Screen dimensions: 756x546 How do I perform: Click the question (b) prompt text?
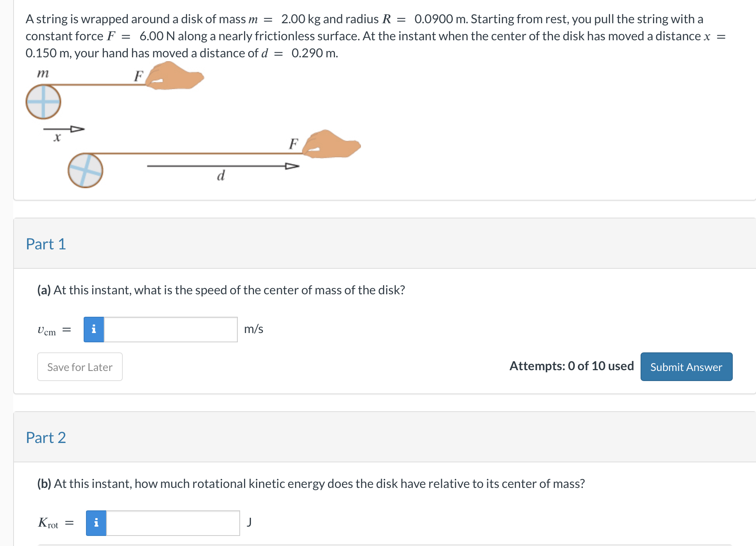click(310, 483)
